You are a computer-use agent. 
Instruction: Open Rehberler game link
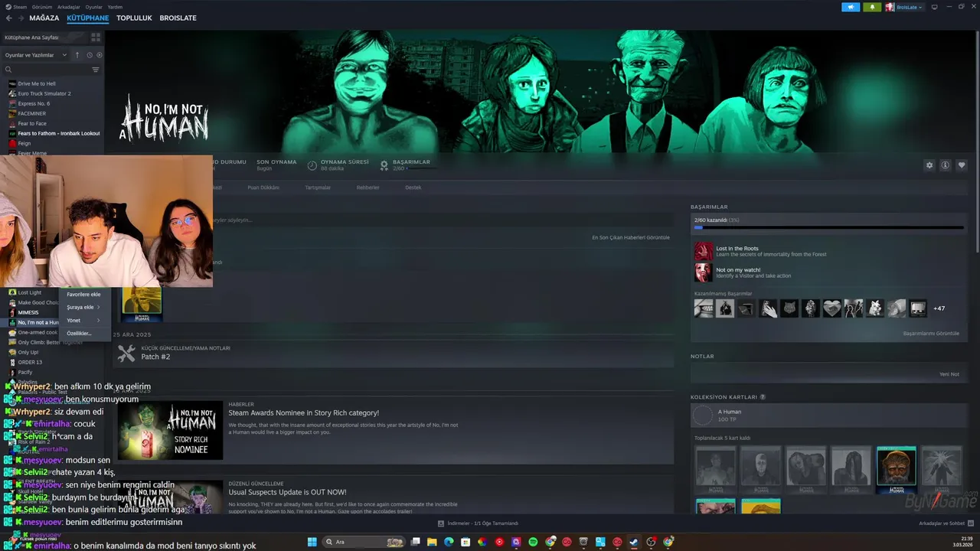pyautogui.click(x=367, y=187)
